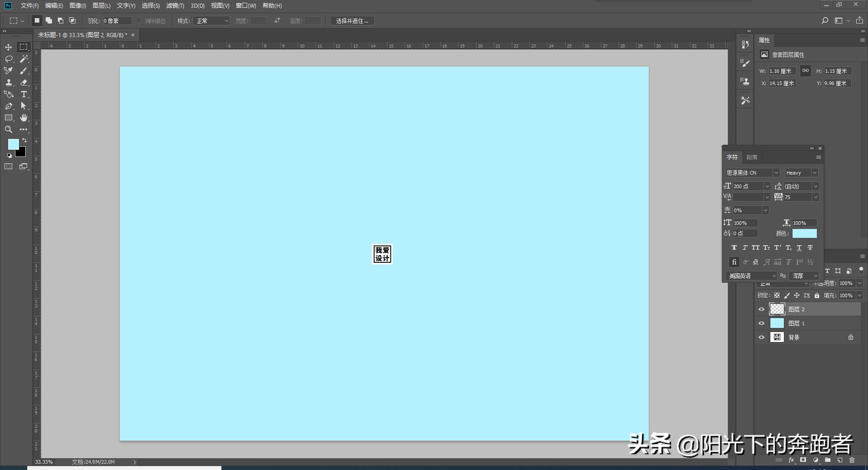Choose Subtract from selection mode
This screenshot has width=868, height=470.
(61, 21)
